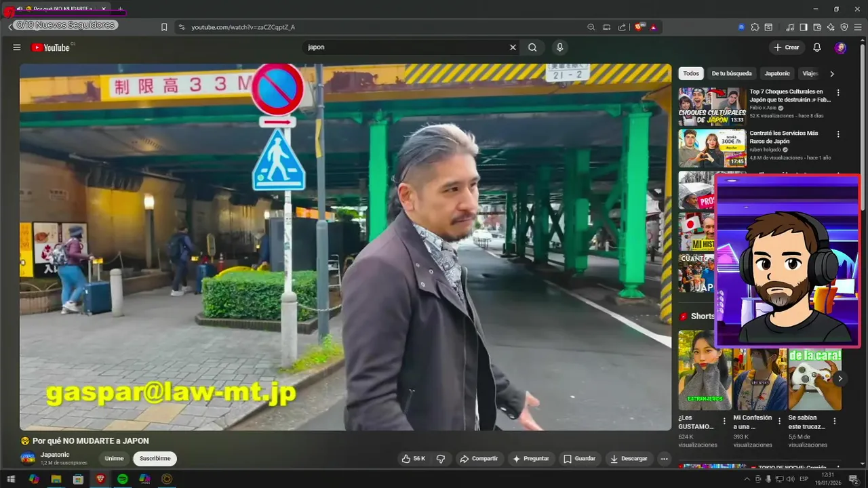This screenshot has height=488, width=868.
Task: Click the Descargar button
Action: tap(629, 459)
